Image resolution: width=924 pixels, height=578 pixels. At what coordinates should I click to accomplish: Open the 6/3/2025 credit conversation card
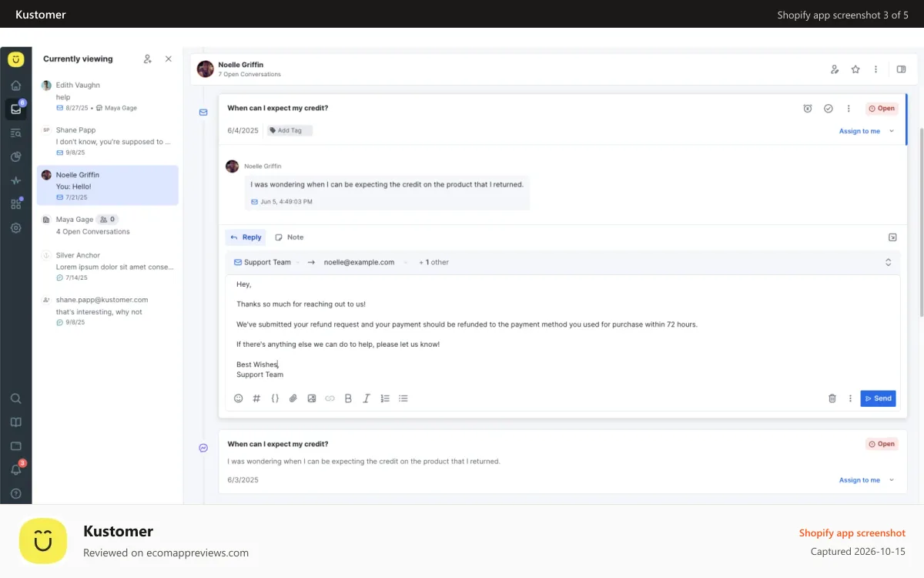click(x=563, y=462)
